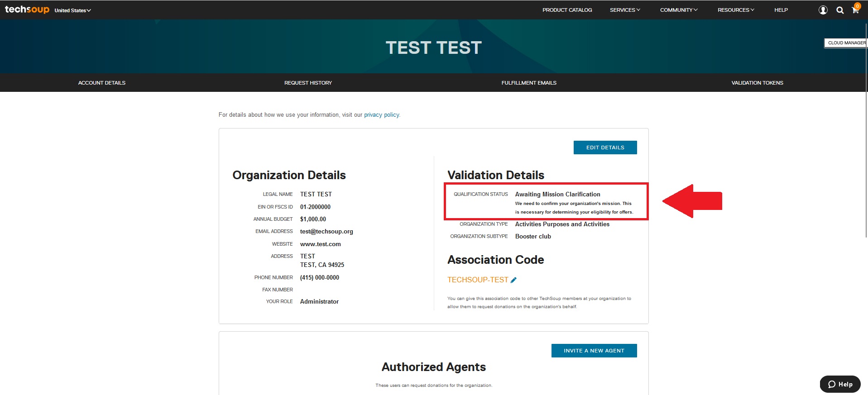868x395 pixels.
Task: Expand the United States country selector
Action: pyautogui.click(x=72, y=10)
